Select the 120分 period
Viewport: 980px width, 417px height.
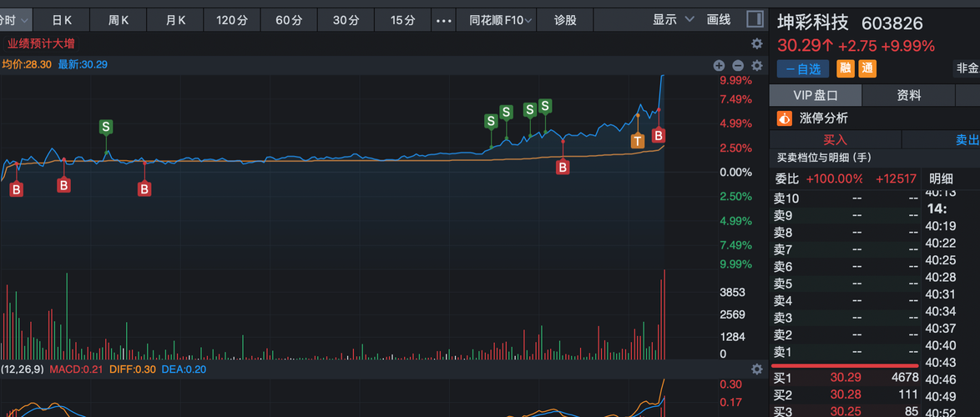coord(232,21)
